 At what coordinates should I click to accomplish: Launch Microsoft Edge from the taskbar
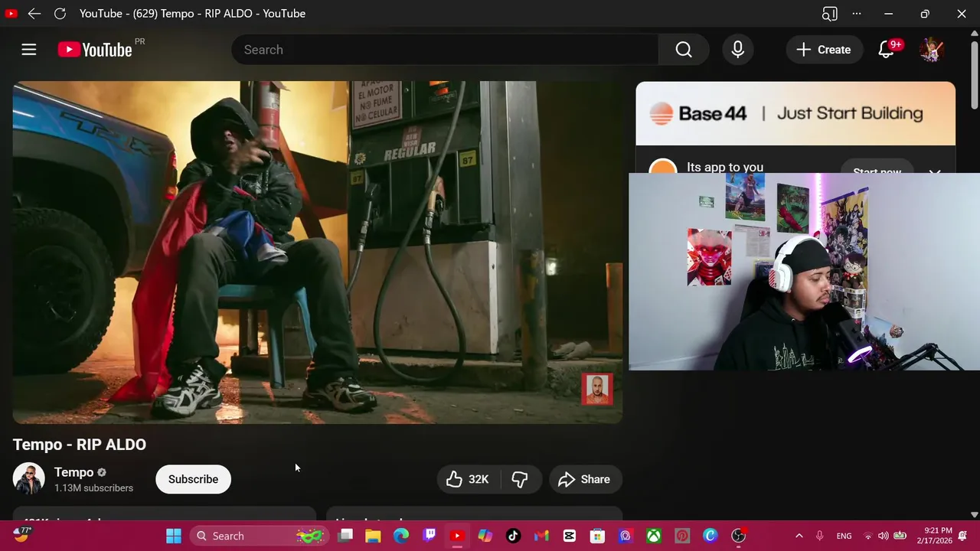point(401,536)
